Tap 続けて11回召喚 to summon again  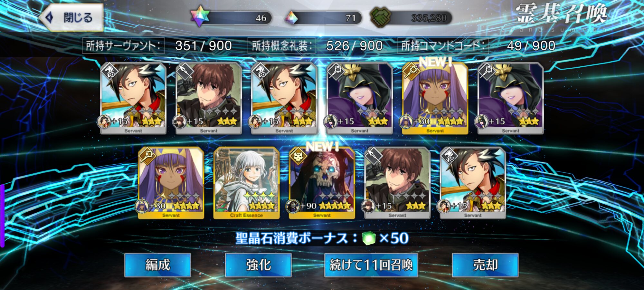371,265
